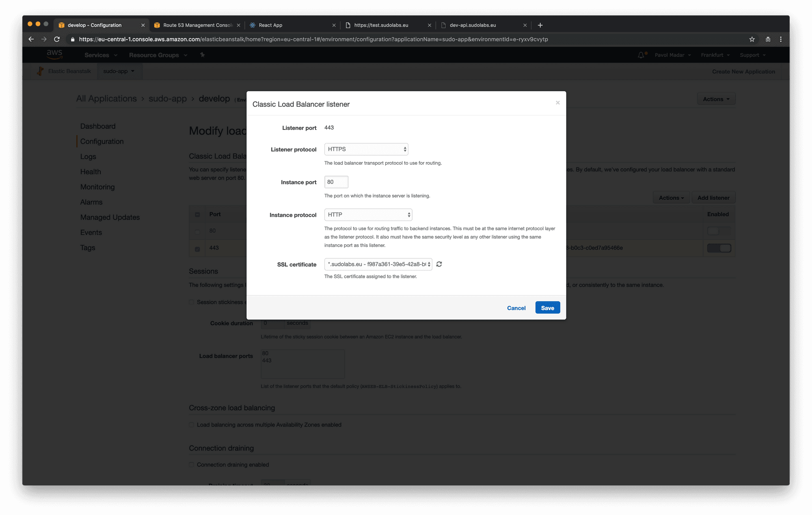Open the Listener protocol HTTPS dropdown

click(366, 149)
